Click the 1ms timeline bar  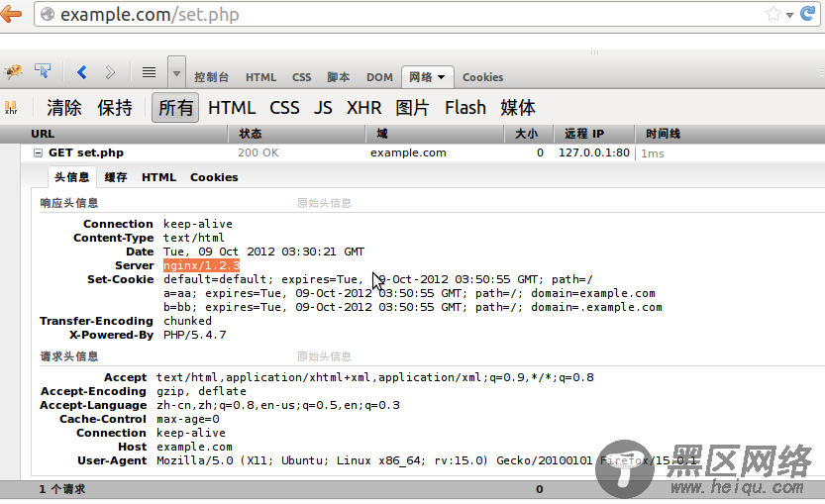point(653,153)
